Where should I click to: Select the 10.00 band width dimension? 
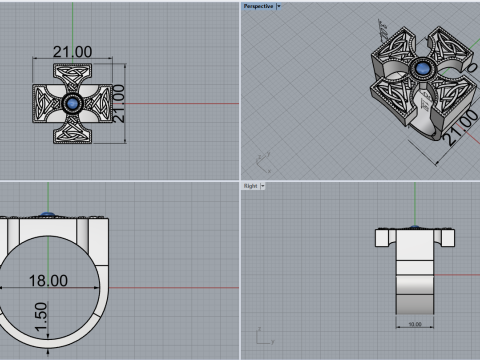(x=415, y=324)
